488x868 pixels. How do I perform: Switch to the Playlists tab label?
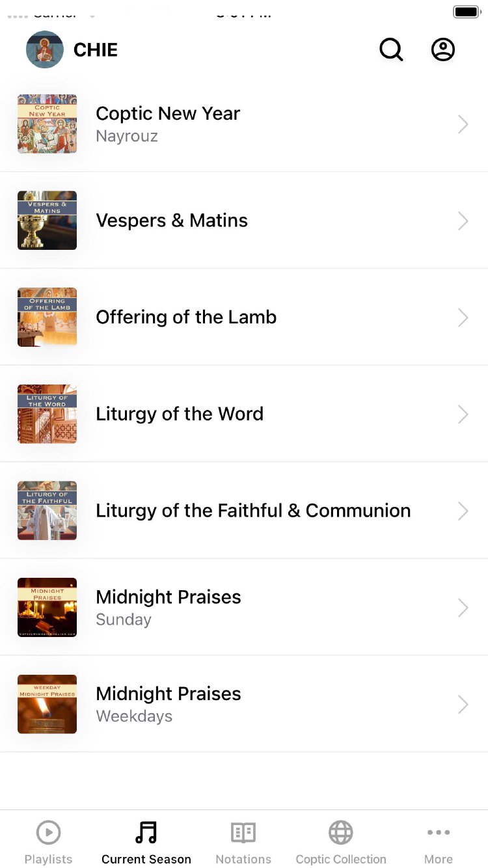click(48, 860)
